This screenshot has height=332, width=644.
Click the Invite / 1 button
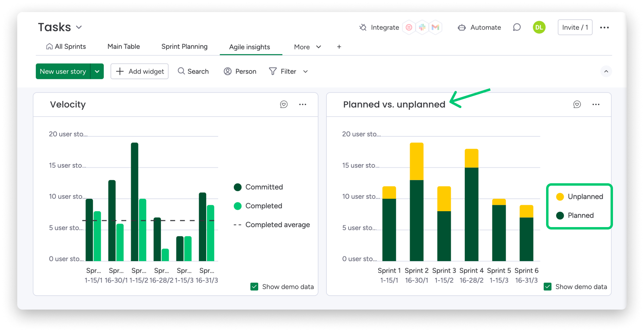[x=574, y=27]
